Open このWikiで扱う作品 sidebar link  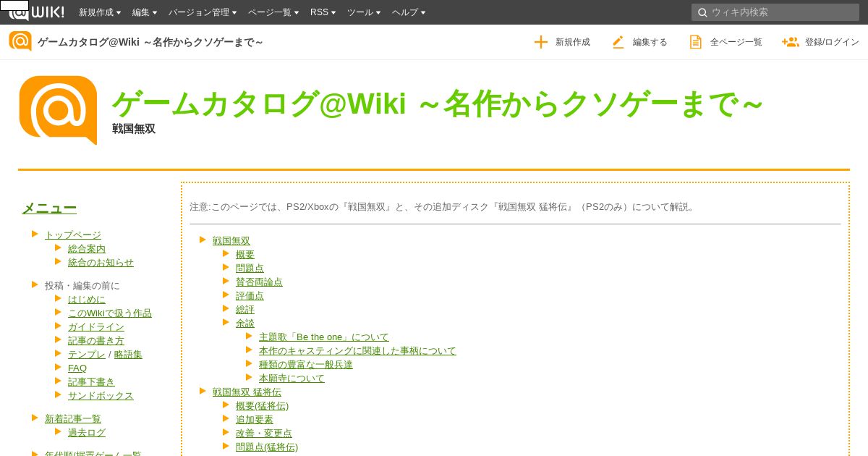(x=110, y=313)
